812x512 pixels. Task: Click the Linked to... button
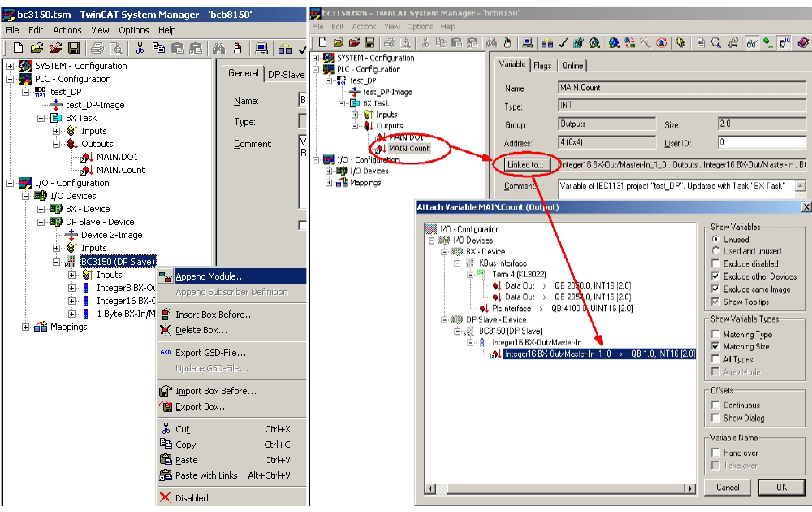(x=525, y=165)
